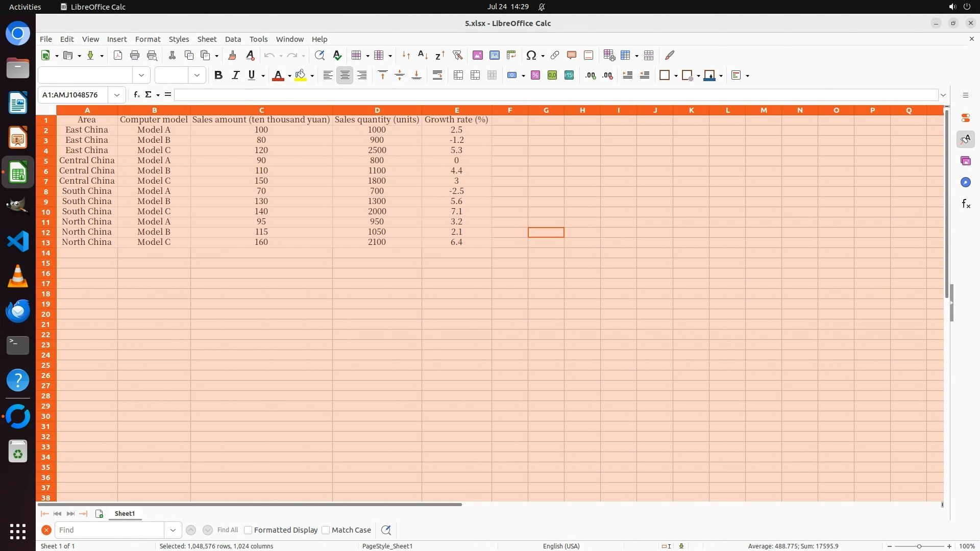Click the Find All button
Screen dimensions: 980x551
pos(227,530)
